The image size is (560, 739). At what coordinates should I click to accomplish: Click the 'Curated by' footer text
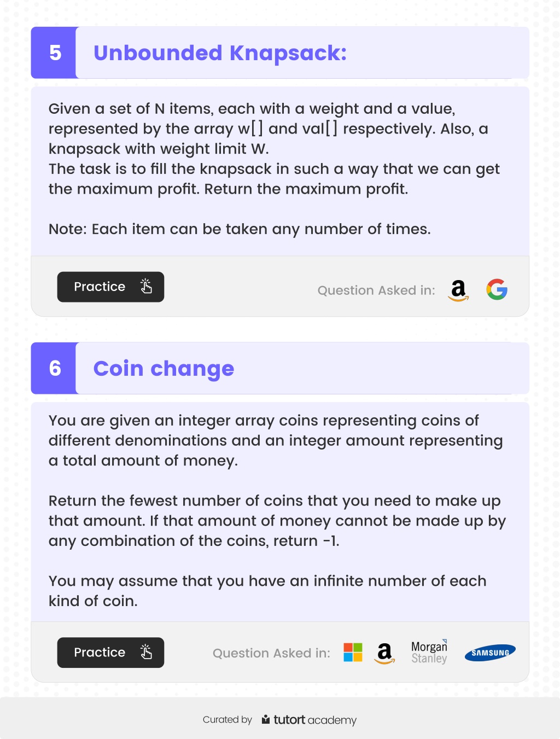[x=227, y=720]
